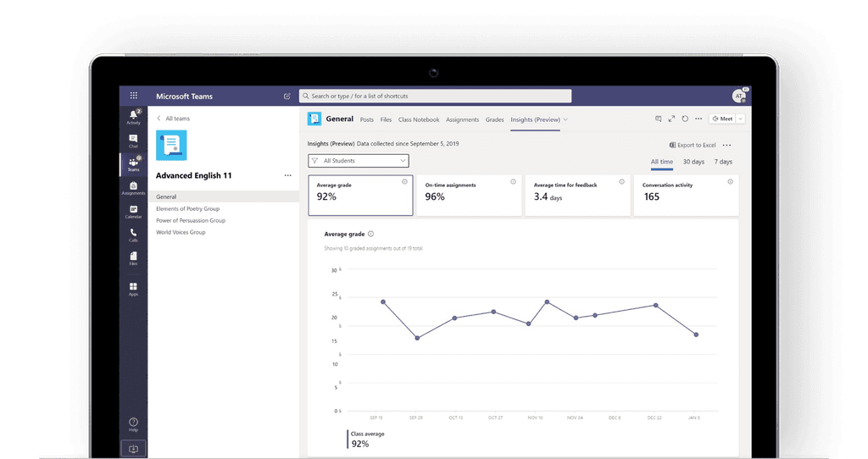The image size is (868, 459).
Task: Click the General channel icon in header
Action: [x=314, y=119]
